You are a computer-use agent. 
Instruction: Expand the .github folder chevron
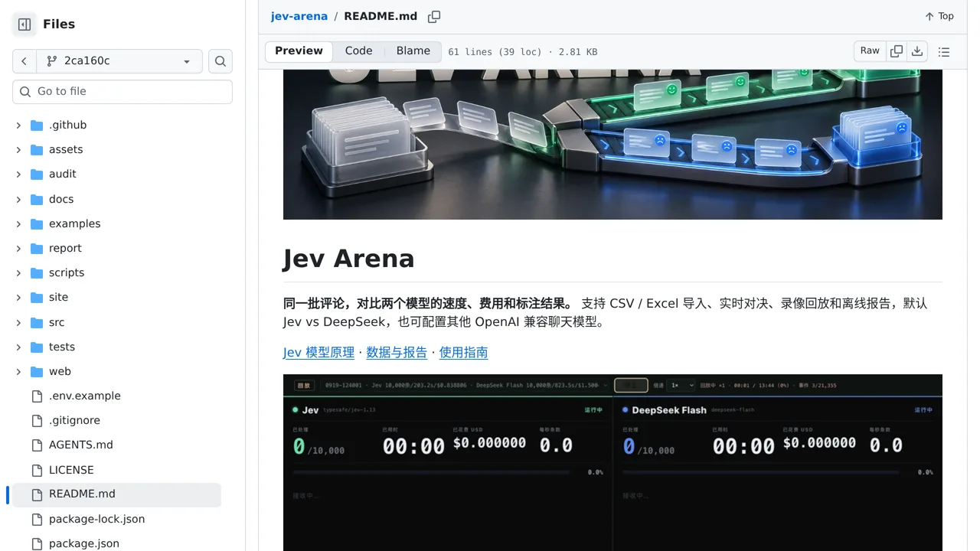click(18, 125)
